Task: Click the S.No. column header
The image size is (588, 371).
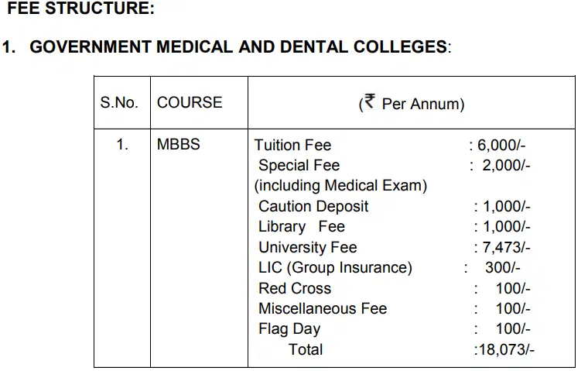Action: [118, 102]
